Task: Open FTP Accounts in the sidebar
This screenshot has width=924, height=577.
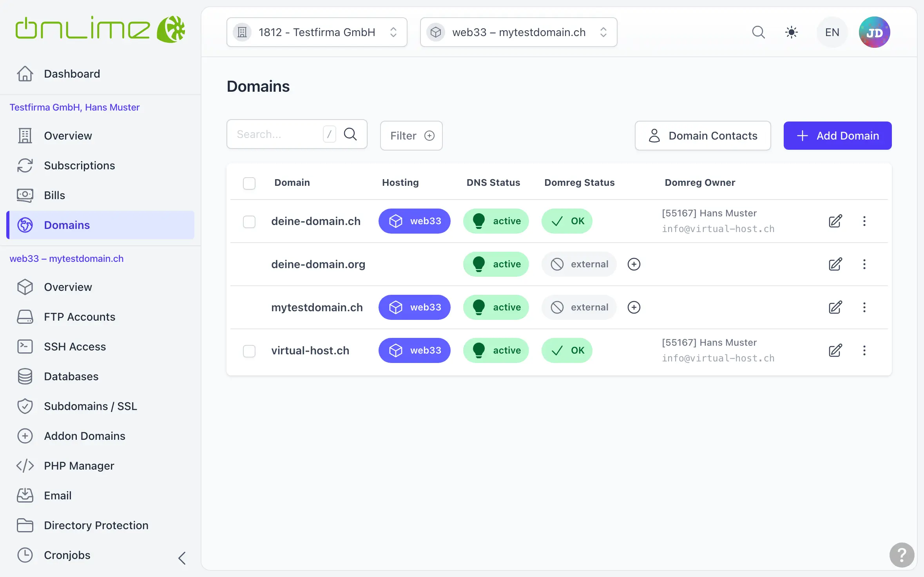Action: coord(100,317)
